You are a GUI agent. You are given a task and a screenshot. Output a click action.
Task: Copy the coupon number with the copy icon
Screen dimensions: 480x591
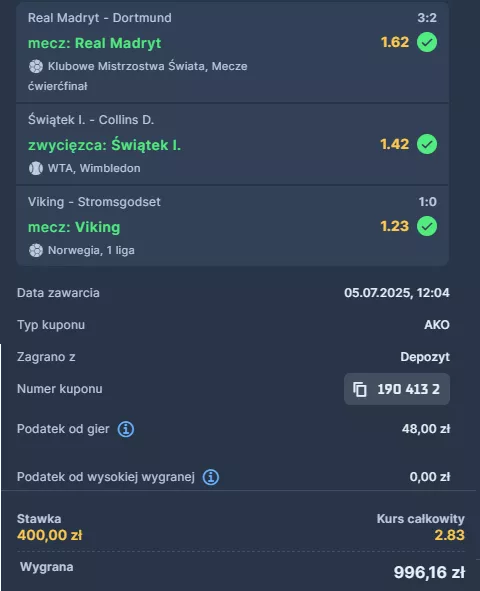[359, 389]
